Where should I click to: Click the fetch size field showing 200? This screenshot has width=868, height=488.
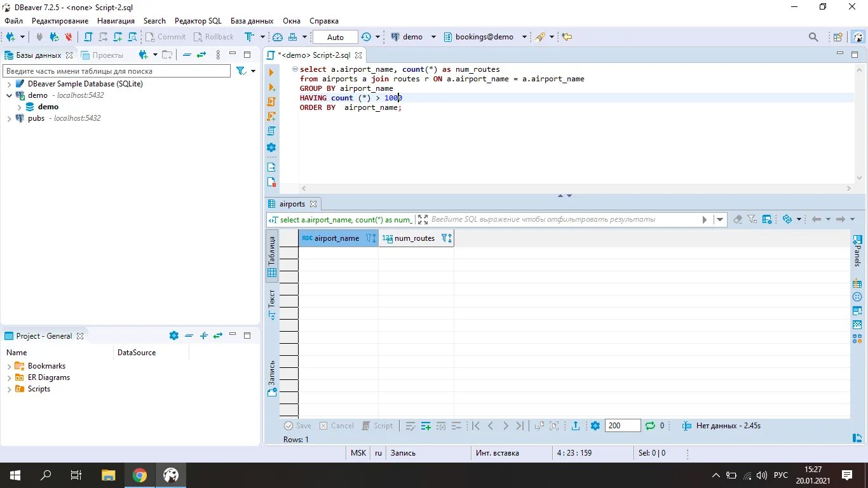pyautogui.click(x=622, y=426)
